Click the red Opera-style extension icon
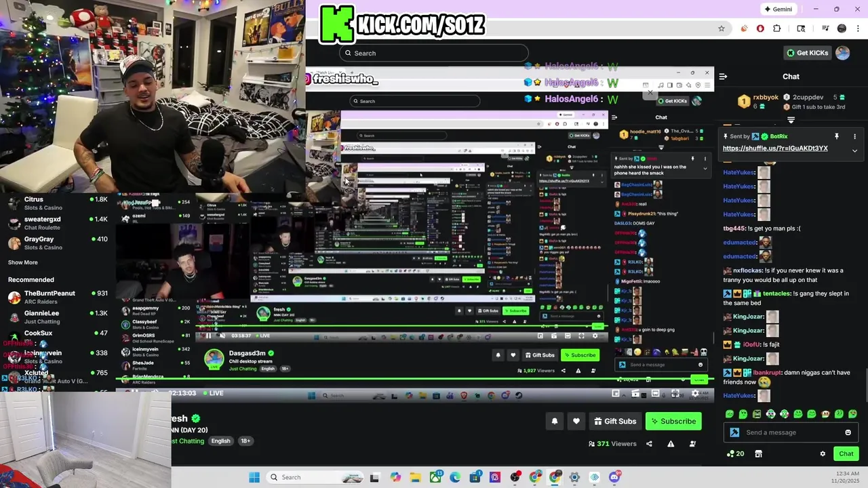This screenshot has width=868, height=488. (760, 28)
